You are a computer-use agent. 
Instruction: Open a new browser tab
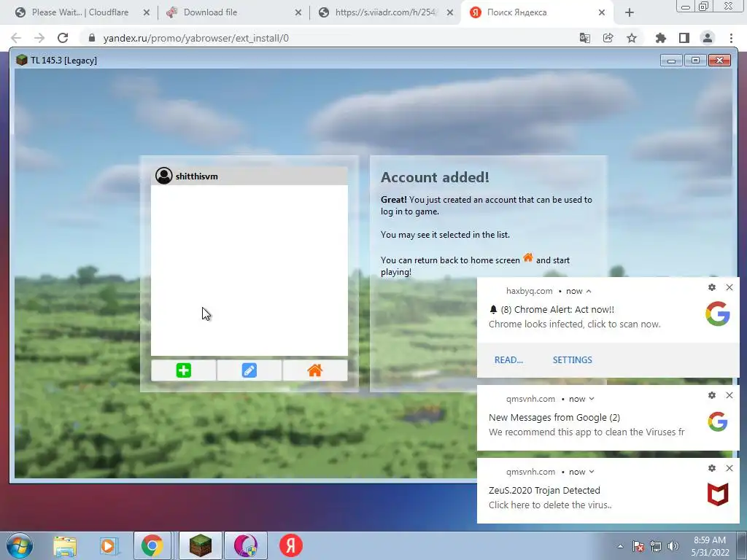[x=630, y=13]
